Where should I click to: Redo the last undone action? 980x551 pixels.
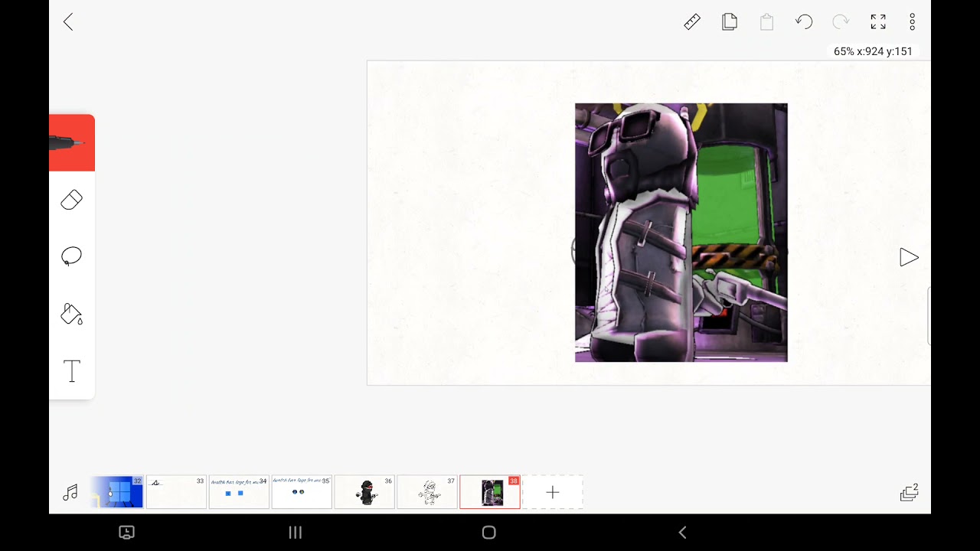841,22
